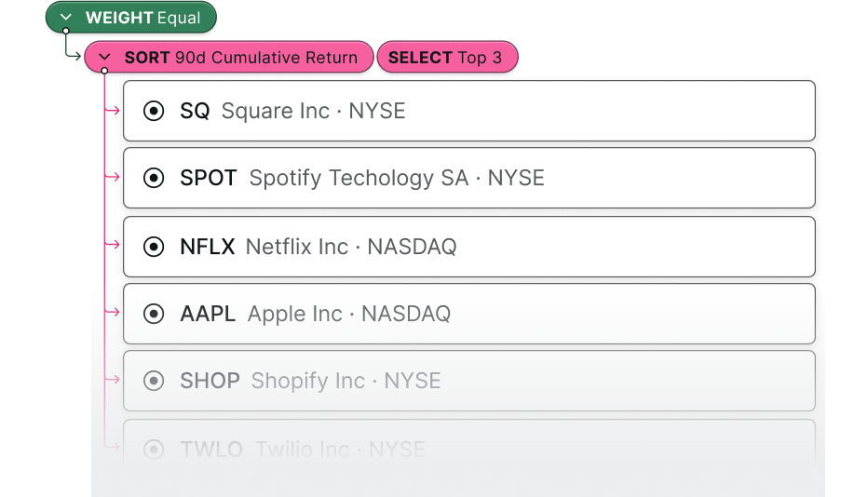Open the Netflix Inc · NASDAQ name text

click(351, 247)
